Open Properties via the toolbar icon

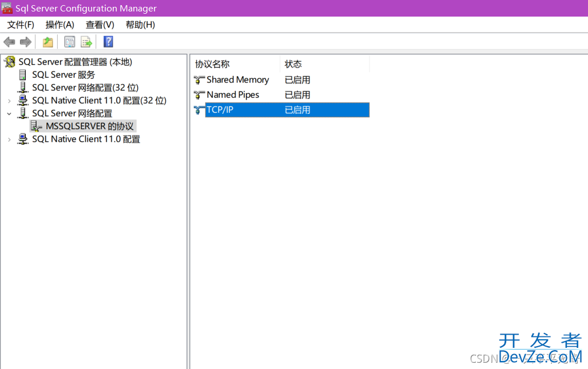tap(70, 42)
